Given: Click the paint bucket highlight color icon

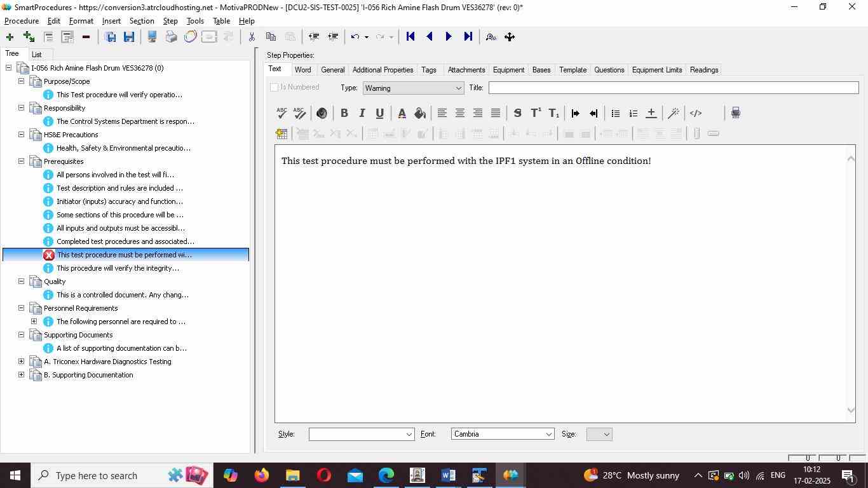Looking at the screenshot, I should (x=419, y=113).
